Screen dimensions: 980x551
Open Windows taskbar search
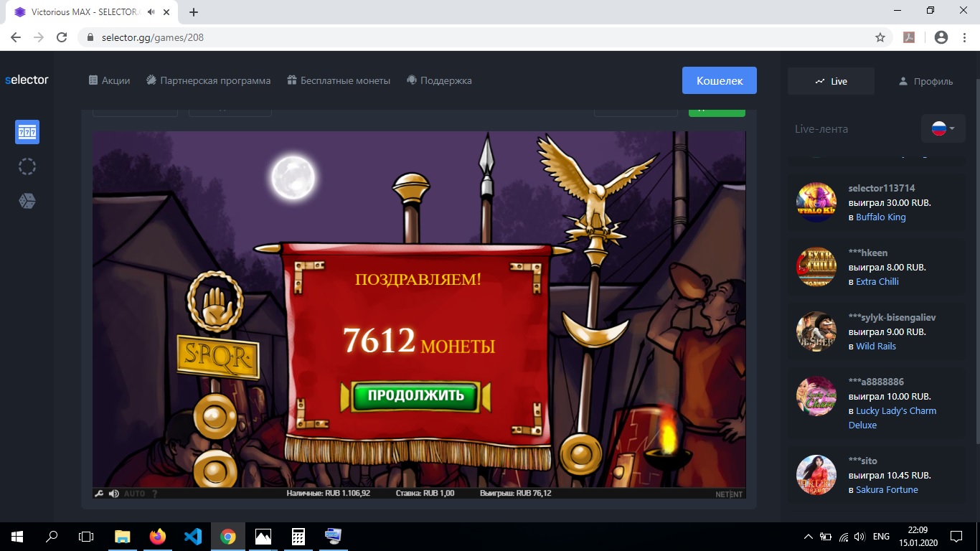click(x=52, y=536)
